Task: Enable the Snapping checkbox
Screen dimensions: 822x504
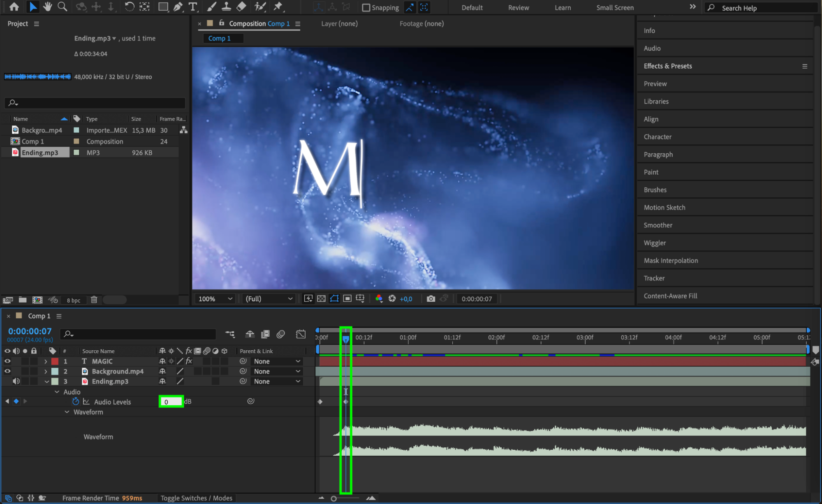Action: [366, 8]
